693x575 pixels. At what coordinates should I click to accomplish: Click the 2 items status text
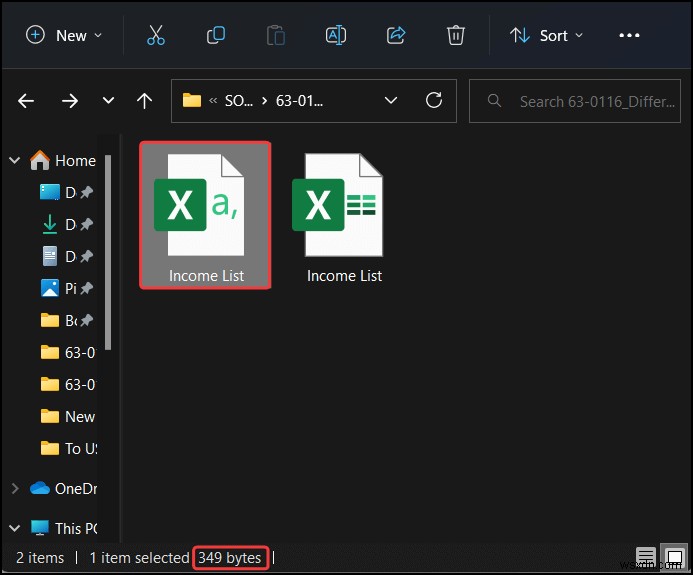[40, 558]
